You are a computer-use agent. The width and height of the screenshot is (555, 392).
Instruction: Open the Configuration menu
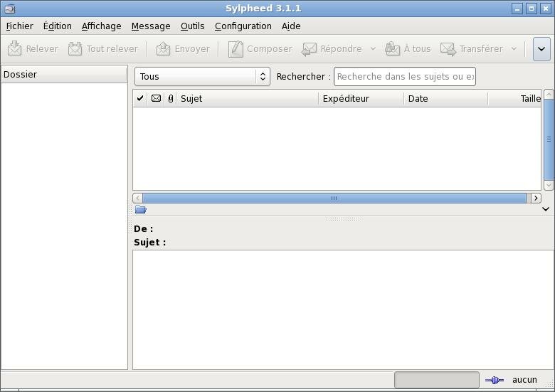243,26
